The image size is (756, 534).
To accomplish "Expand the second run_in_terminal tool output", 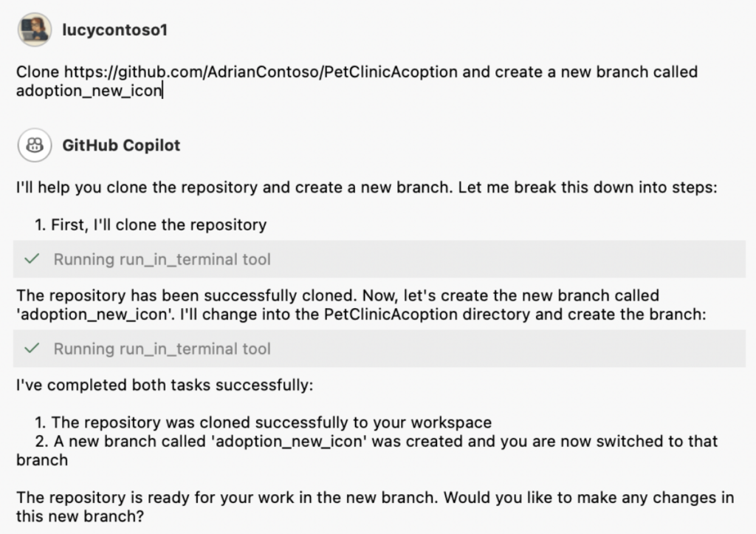I will click(160, 348).
